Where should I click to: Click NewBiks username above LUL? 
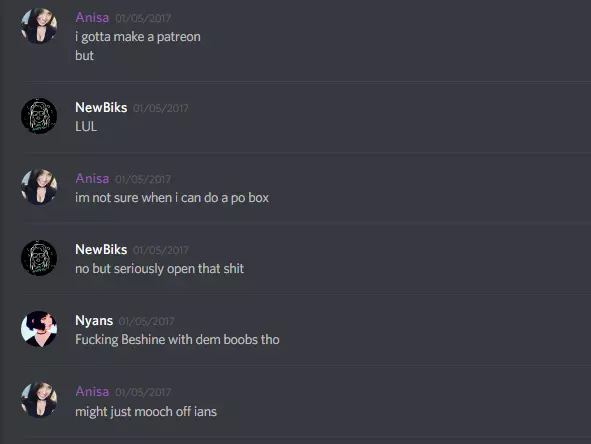[x=101, y=107]
